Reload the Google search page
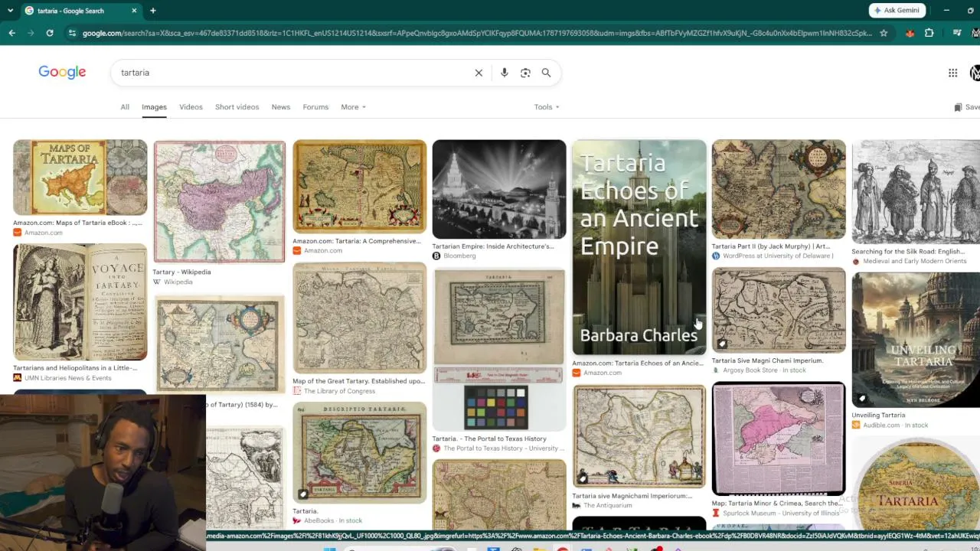The width and height of the screenshot is (980, 551). [50, 33]
